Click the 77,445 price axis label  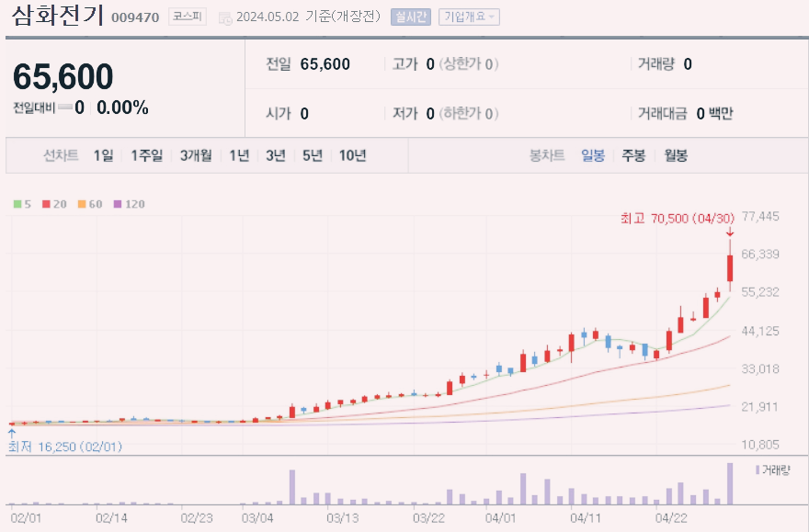(760, 216)
